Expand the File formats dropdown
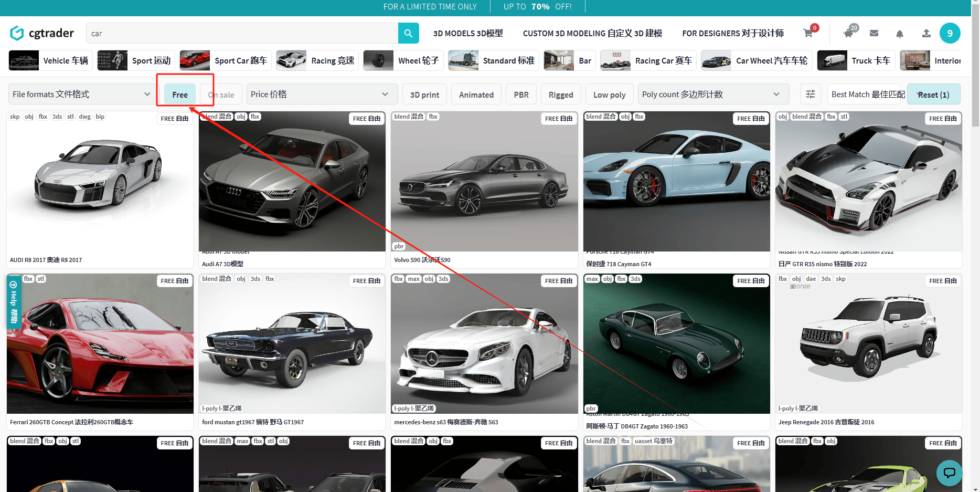The height and width of the screenshot is (492, 980). pos(81,94)
